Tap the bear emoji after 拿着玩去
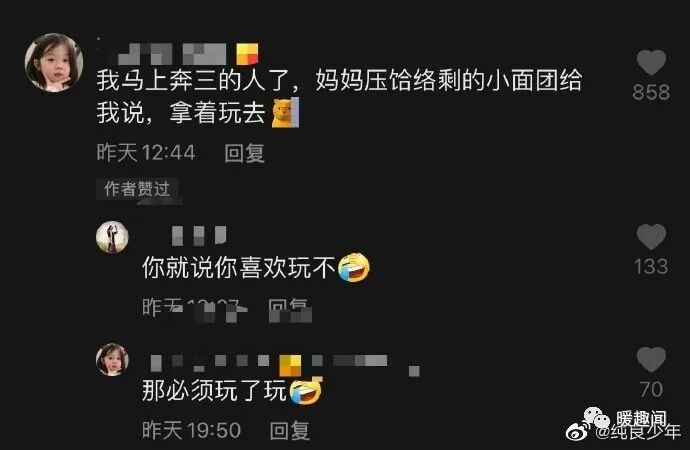690x450 pixels. [x=285, y=113]
